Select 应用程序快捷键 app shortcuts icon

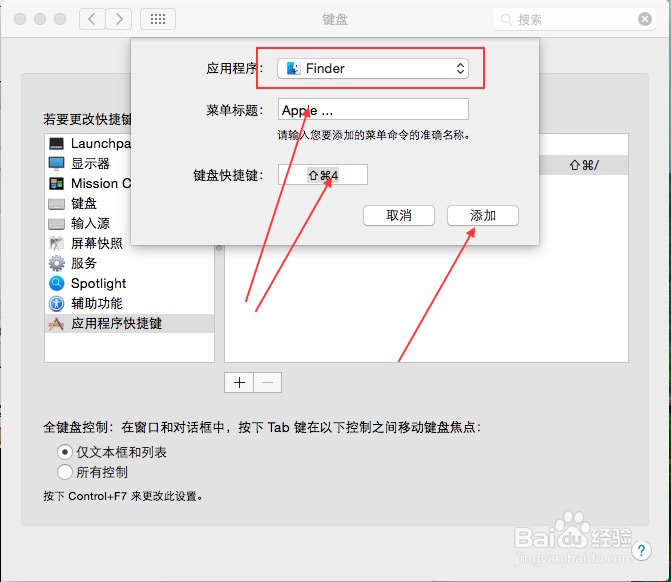pyautogui.click(x=56, y=324)
